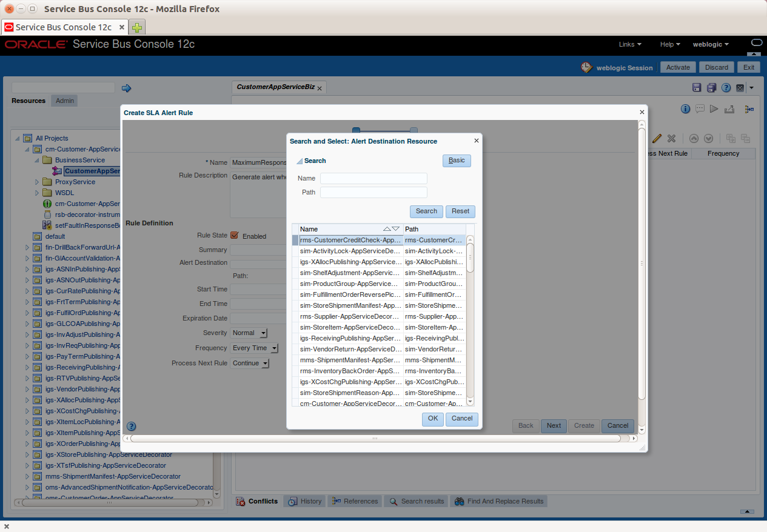Image resolution: width=767 pixels, height=532 pixels.
Task: Launch test console play icon
Action: [x=714, y=109]
